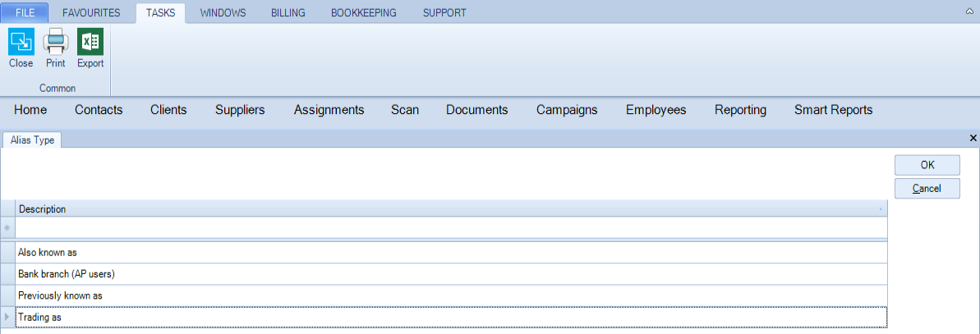
Task: Select the 'Bank branch (AP users)' row
Action: tap(451, 274)
